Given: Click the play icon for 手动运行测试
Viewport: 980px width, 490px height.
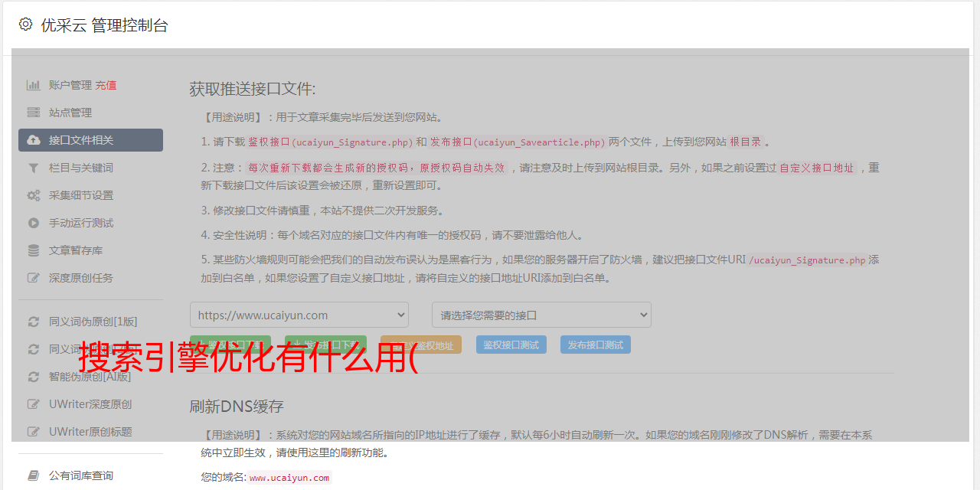Looking at the screenshot, I should [x=34, y=223].
